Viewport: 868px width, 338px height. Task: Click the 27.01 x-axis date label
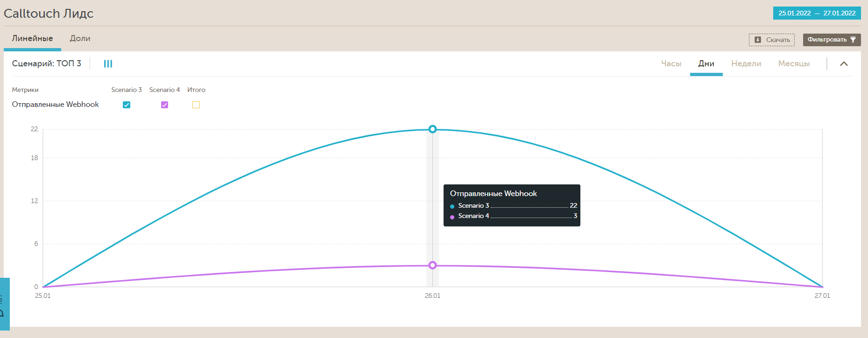click(x=822, y=296)
